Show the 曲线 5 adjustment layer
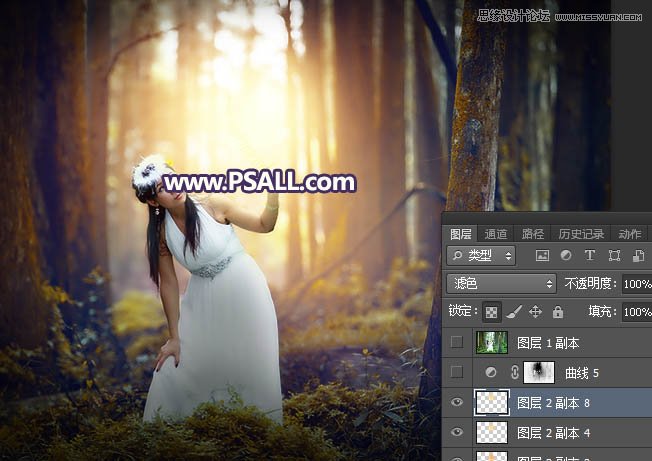This screenshot has height=461, width=652. coord(457,372)
